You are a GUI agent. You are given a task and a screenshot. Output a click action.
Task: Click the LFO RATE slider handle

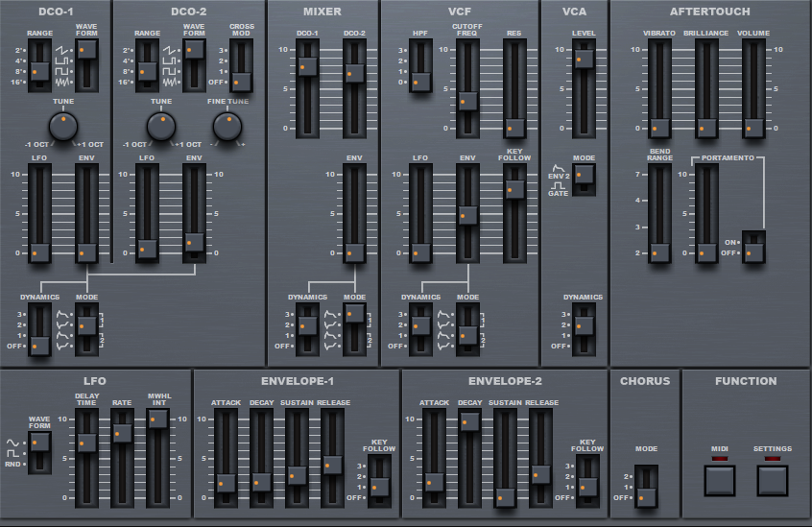pyautogui.click(x=122, y=433)
